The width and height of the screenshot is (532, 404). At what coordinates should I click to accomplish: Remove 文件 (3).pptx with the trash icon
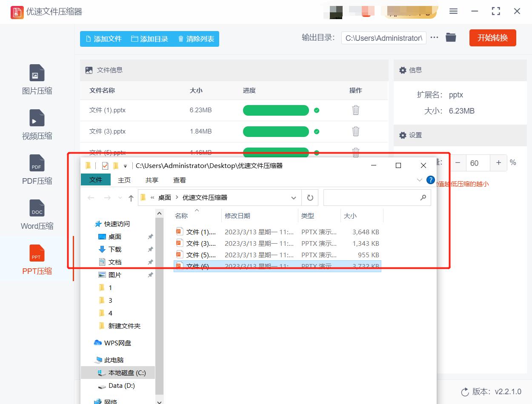pos(355,131)
